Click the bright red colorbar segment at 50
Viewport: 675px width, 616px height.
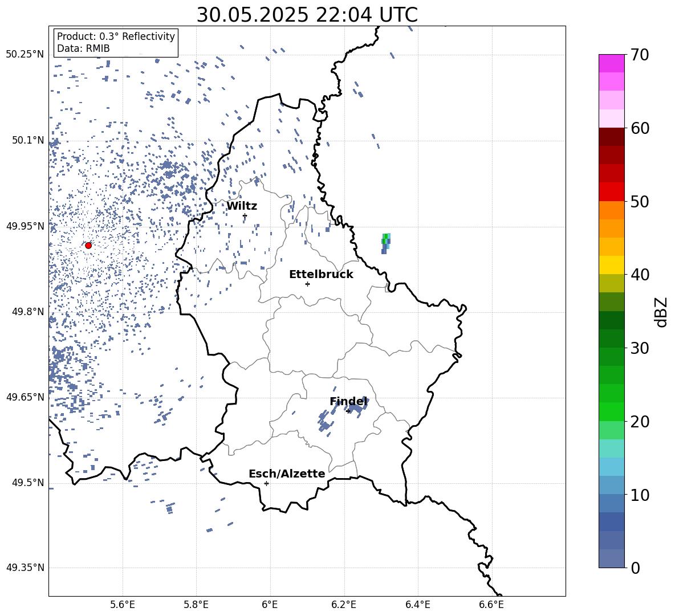[x=611, y=192]
